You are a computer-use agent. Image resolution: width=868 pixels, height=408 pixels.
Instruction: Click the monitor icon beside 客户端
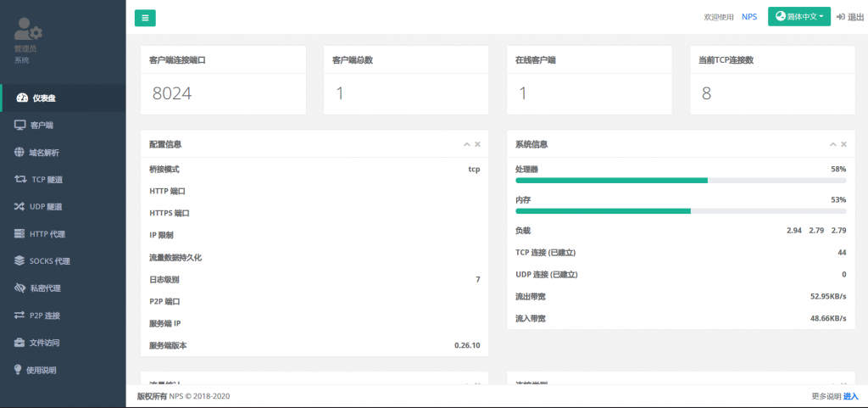pos(20,125)
